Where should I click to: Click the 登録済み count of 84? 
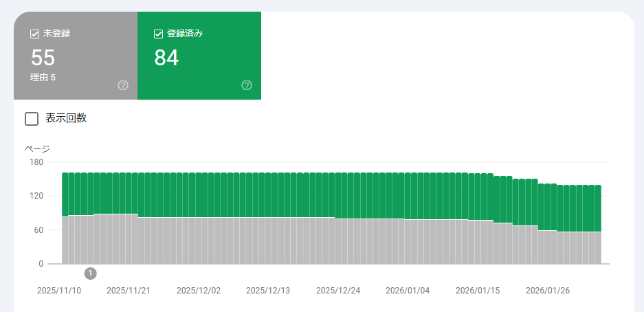(x=166, y=58)
